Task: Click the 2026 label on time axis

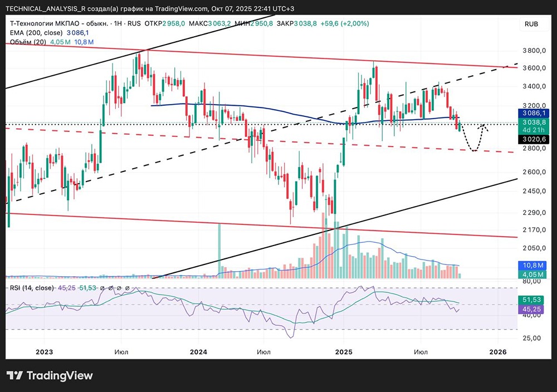Action: [497, 351]
